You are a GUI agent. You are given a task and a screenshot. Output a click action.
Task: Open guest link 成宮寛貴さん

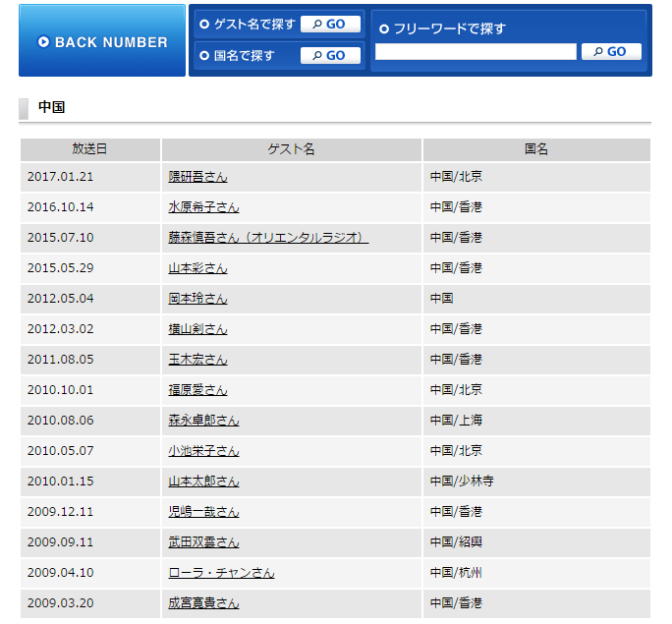[203, 602]
